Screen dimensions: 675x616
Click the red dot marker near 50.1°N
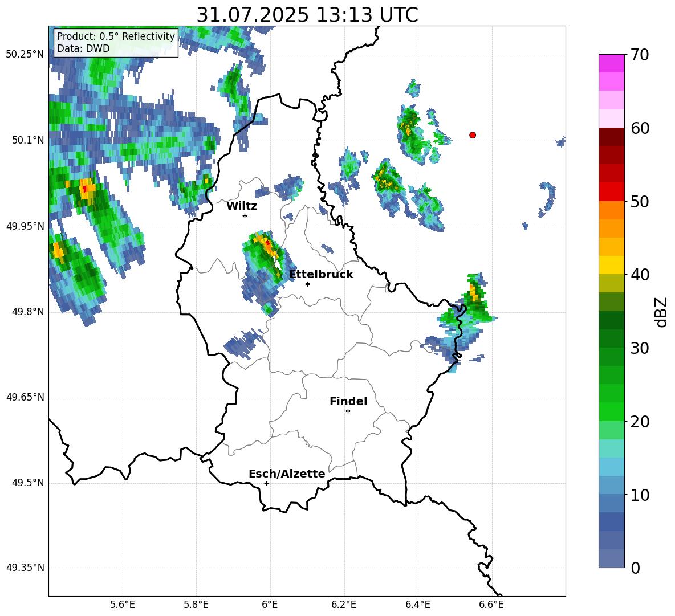[x=473, y=135]
